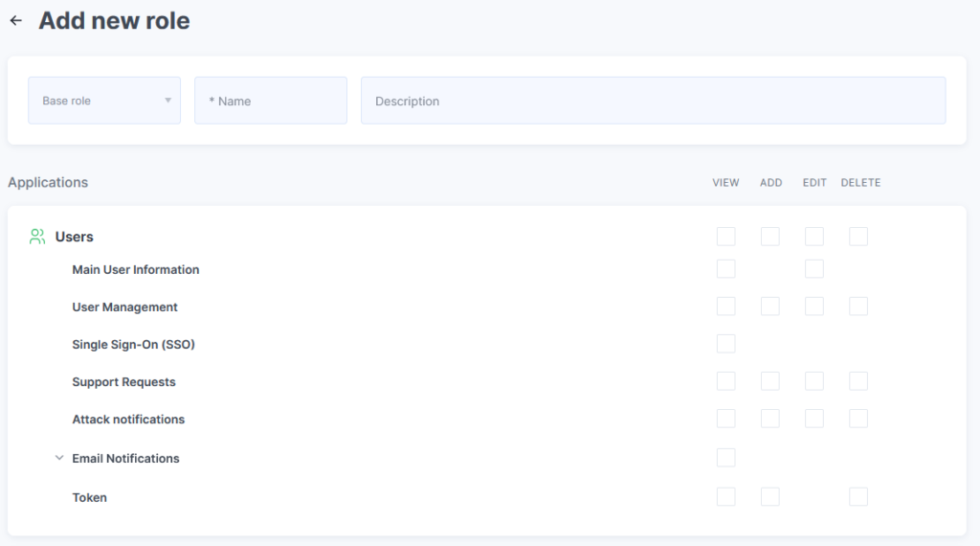980x546 pixels.
Task: Focus the Description input field
Action: tap(653, 101)
